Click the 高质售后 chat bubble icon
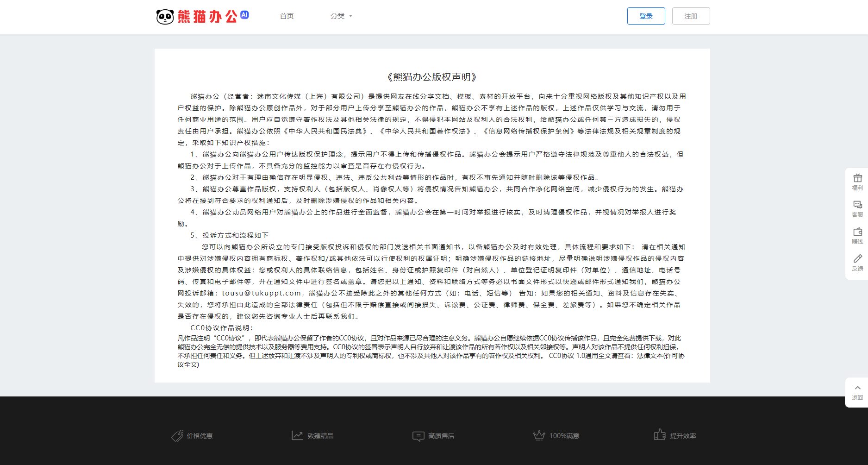 [x=418, y=435]
